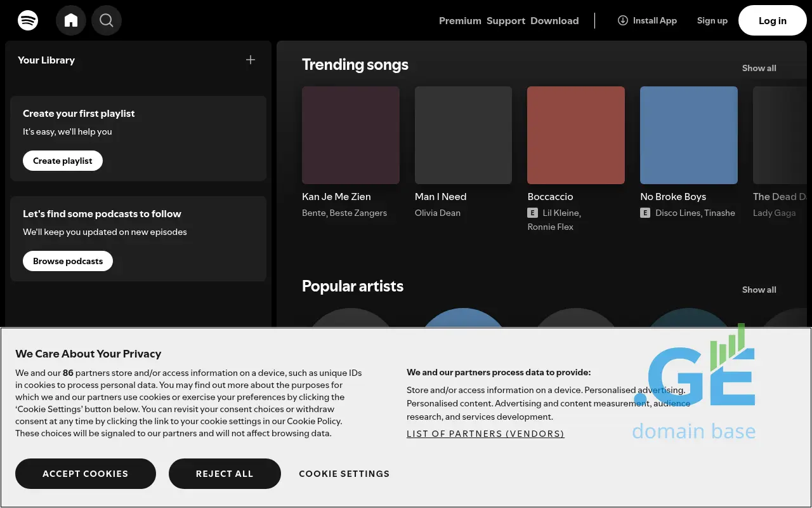Go to Home via house icon
This screenshot has width=812, height=508.
click(71, 20)
